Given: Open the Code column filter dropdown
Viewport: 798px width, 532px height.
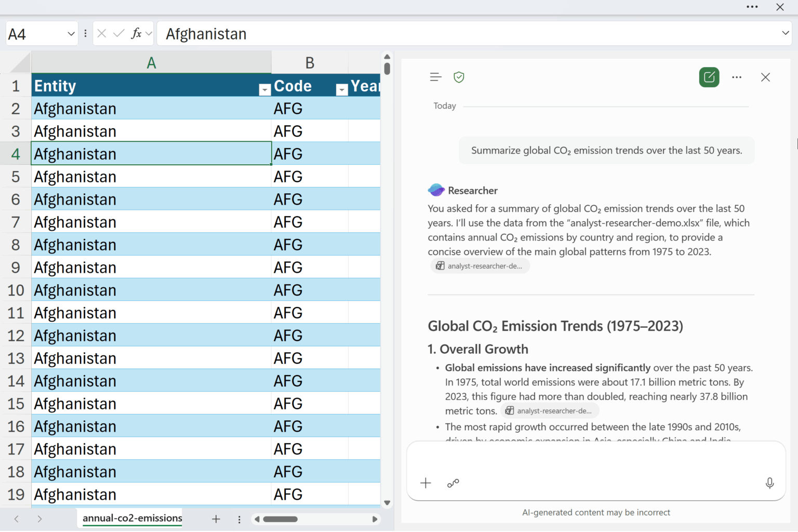Looking at the screenshot, I should click(341, 90).
